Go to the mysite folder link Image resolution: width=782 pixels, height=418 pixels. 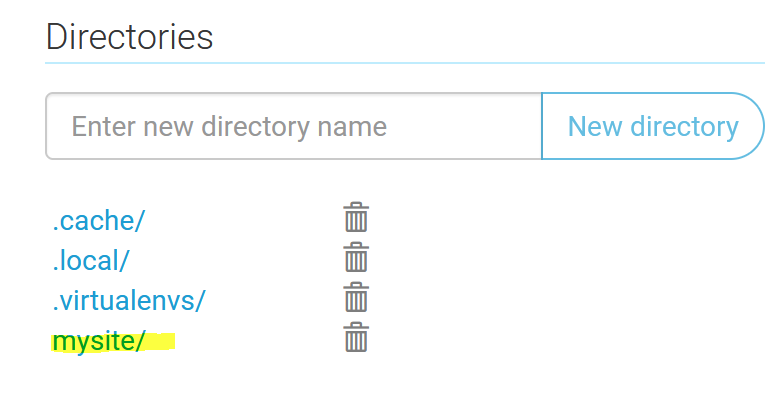pos(99,341)
